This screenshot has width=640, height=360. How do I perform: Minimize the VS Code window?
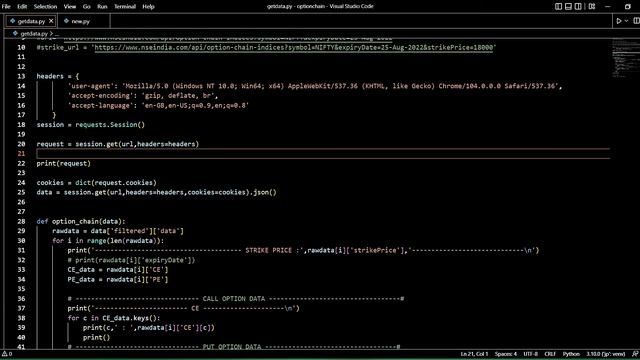pos(608,7)
